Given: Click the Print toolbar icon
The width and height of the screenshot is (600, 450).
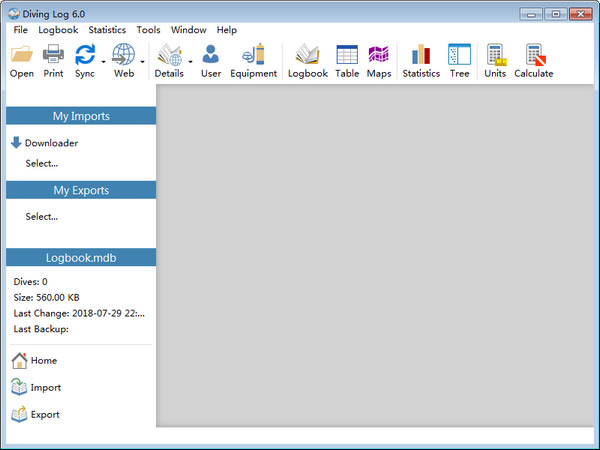Looking at the screenshot, I should [53, 56].
